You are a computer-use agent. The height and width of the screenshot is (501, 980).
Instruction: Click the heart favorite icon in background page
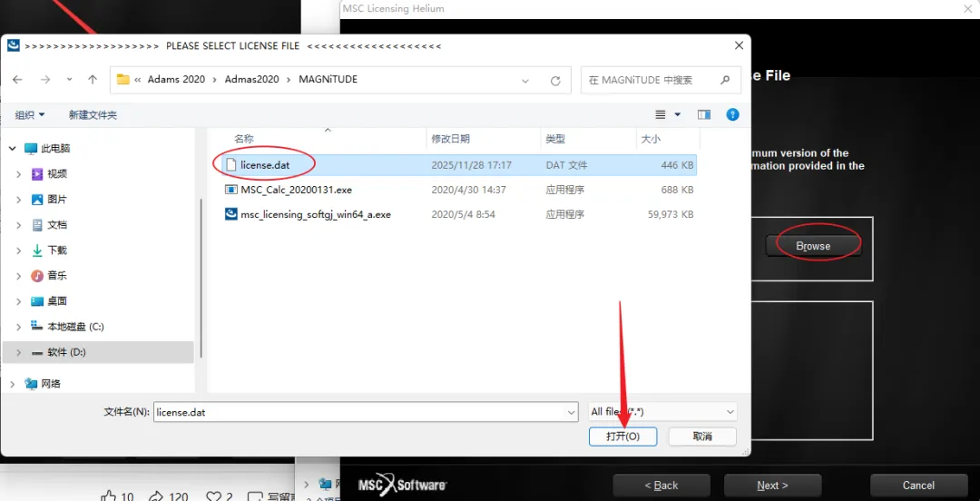(214, 496)
